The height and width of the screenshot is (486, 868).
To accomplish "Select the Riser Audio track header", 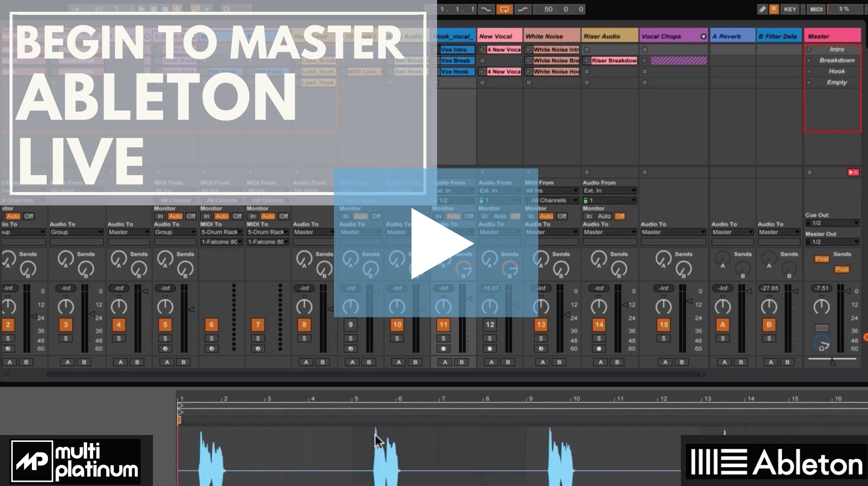I will (x=609, y=36).
